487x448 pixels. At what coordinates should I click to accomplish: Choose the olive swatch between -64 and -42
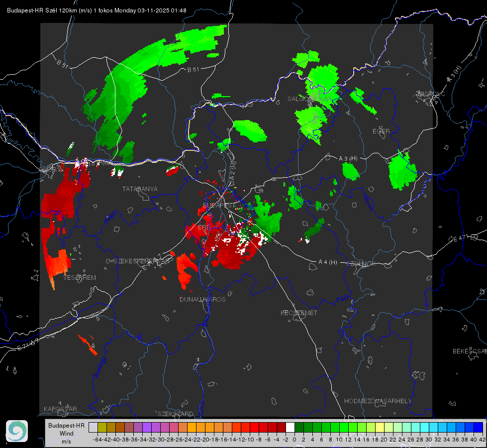102,428
